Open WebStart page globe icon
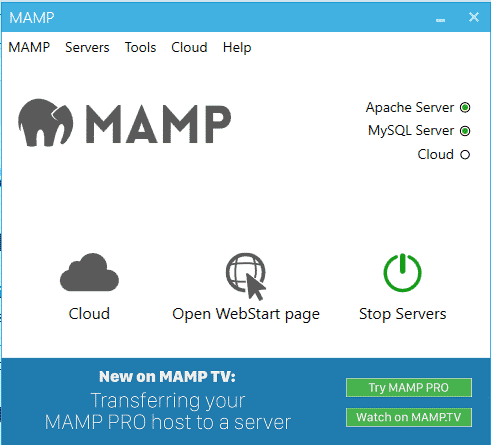The width and height of the screenshot is (491, 445). [246, 276]
